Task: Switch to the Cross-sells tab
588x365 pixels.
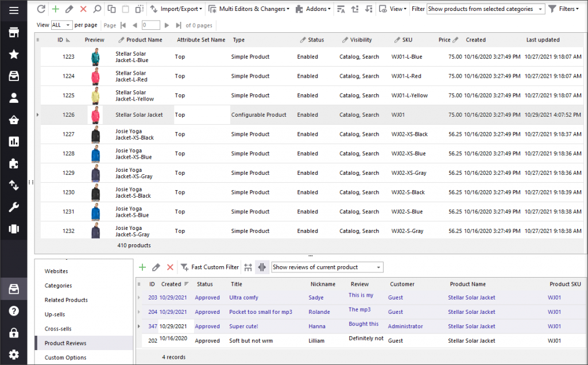Action: pyautogui.click(x=58, y=329)
